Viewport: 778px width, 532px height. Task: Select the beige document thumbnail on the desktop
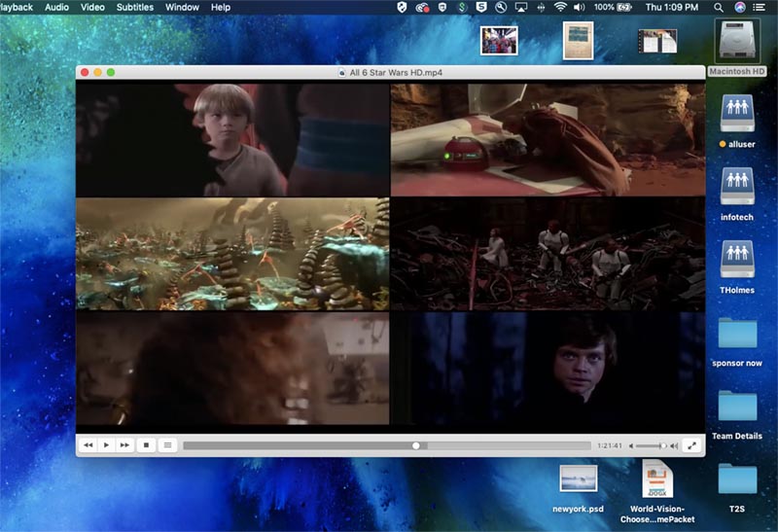(x=578, y=41)
